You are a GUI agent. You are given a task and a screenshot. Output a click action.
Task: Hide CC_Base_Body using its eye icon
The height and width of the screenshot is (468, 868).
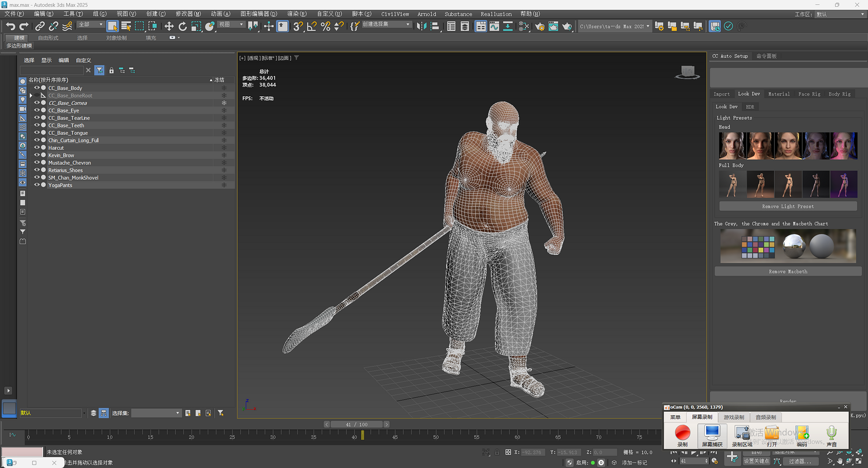(37, 88)
